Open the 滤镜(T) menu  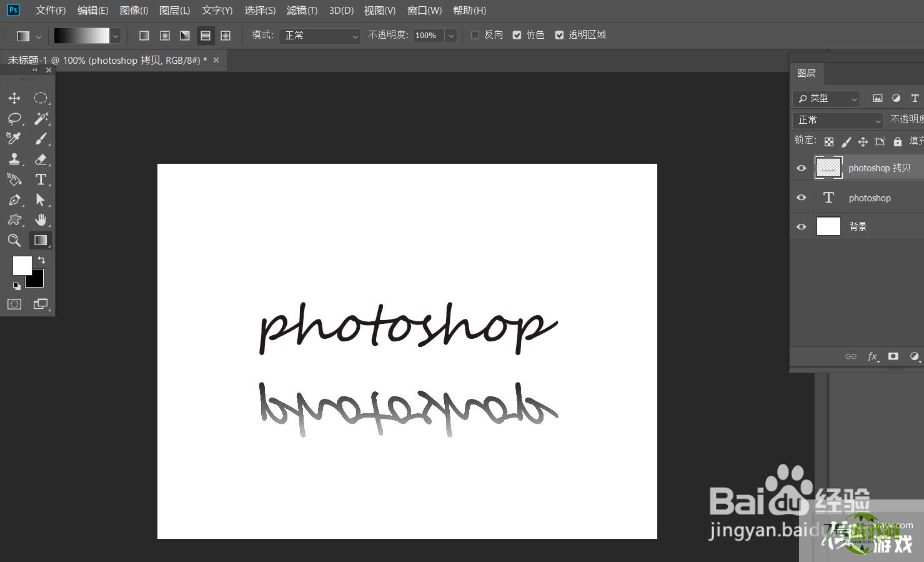(x=302, y=11)
